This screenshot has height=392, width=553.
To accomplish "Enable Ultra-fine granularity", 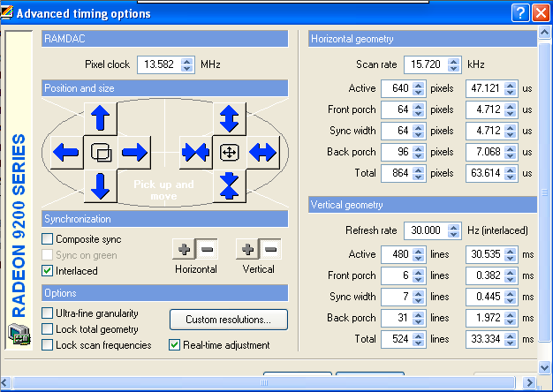I will click(47, 313).
